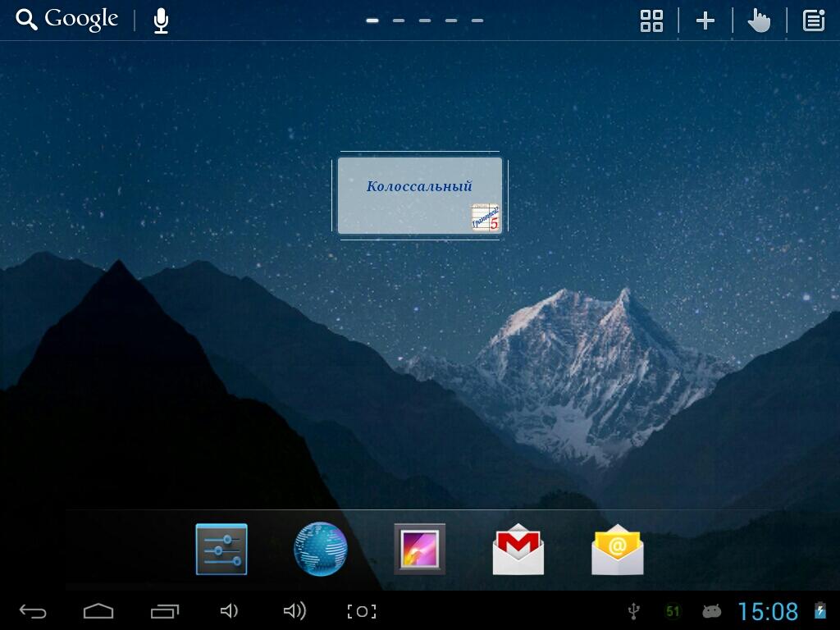Launch the Settings sliders app in dock
Image resolution: width=840 pixels, height=630 pixels.
pos(221,549)
